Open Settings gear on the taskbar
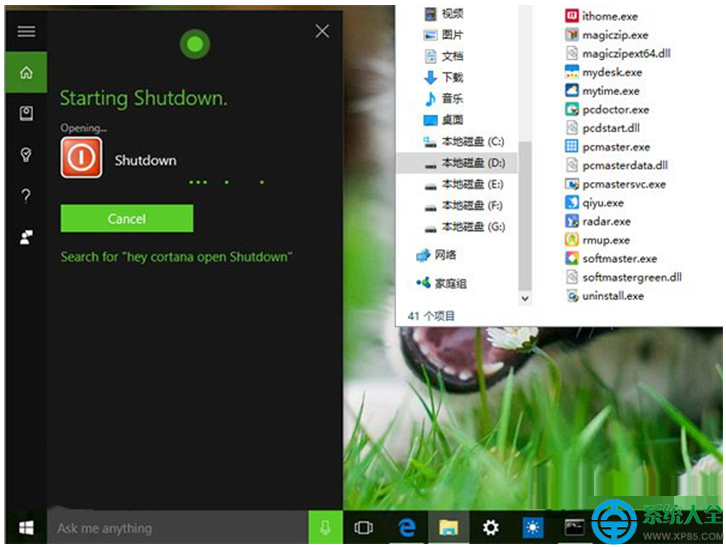726x547 pixels. pyautogui.click(x=490, y=528)
